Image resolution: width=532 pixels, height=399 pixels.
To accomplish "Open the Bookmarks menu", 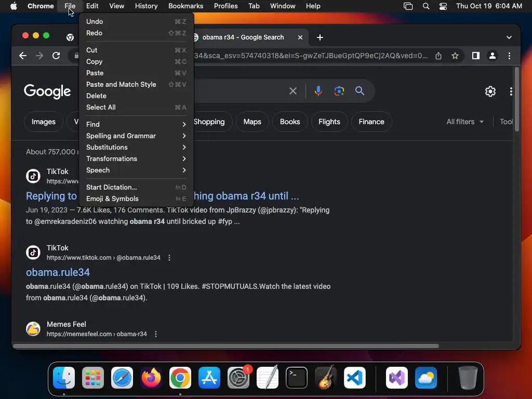I will click(x=185, y=6).
